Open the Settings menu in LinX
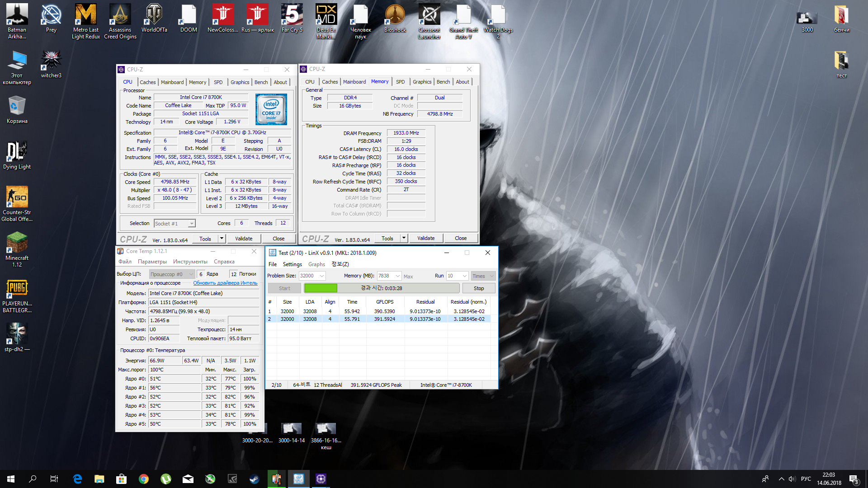 (292, 264)
